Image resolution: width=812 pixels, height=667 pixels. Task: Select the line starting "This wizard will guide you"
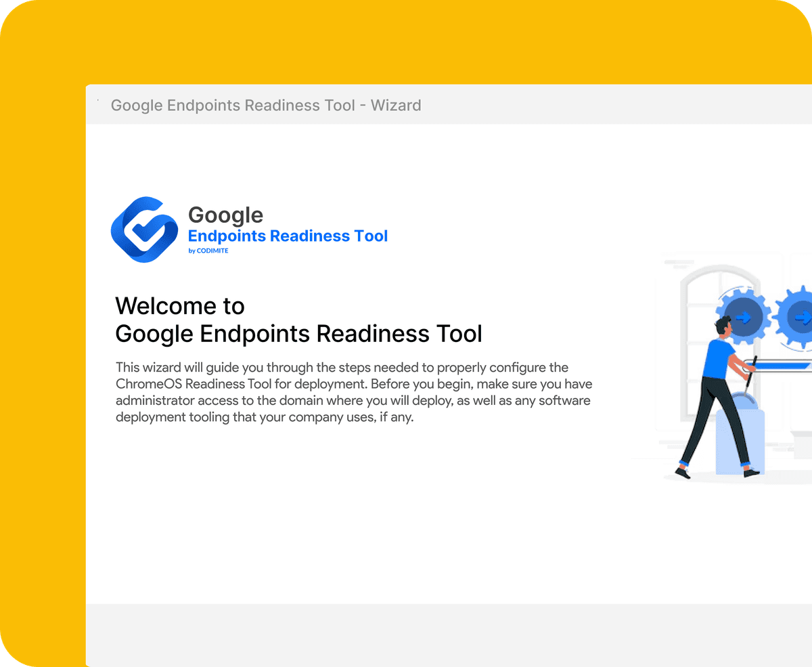pos(342,368)
